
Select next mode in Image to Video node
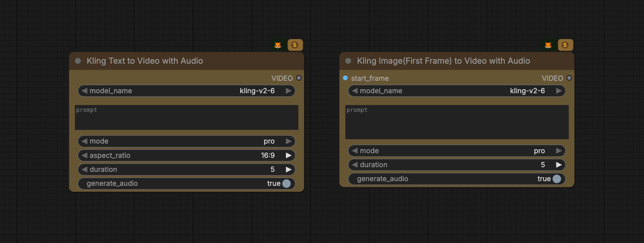click(559, 151)
